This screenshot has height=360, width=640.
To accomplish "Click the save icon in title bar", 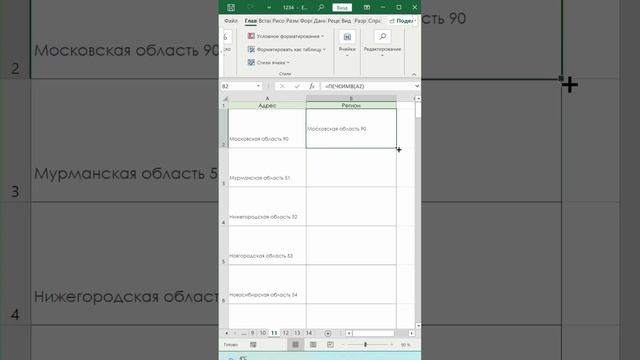I will pyautogui.click(x=231, y=7).
